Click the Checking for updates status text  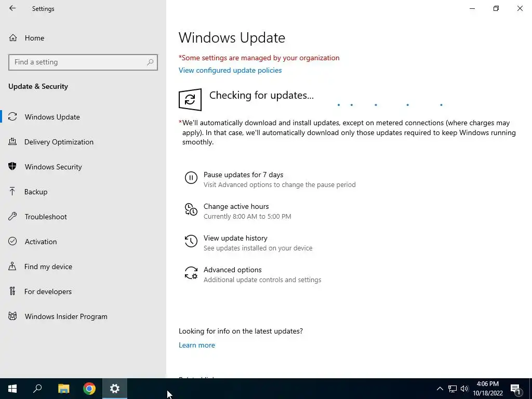tap(261, 96)
